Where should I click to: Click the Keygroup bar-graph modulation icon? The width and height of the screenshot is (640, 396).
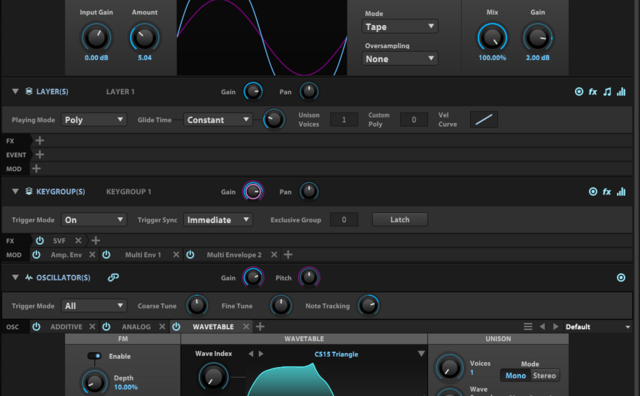click(x=621, y=191)
